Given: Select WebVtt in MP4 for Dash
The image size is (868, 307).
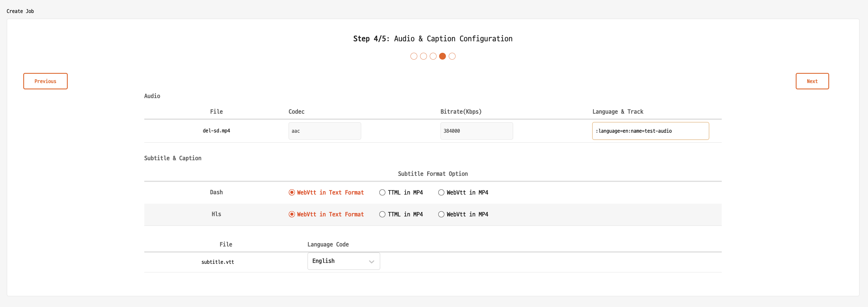Looking at the screenshot, I should point(441,192).
